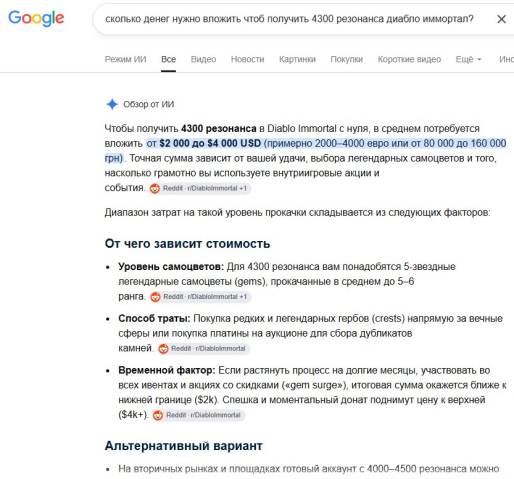This screenshot has width=514, height=479.
Task: Switch to the «Режим ИИ» tab
Action: [125, 59]
